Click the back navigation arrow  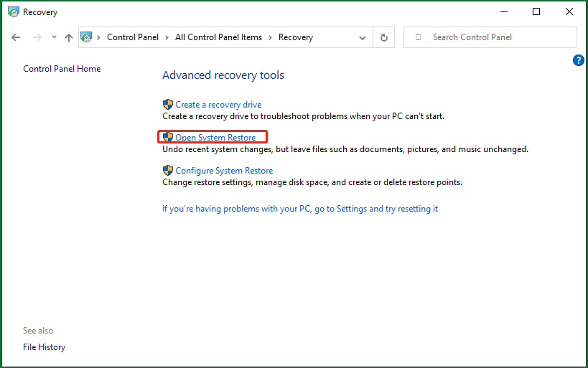click(x=16, y=37)
